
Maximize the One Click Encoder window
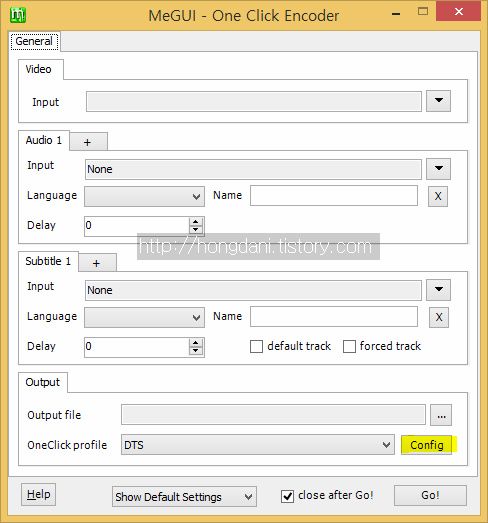pos(423,11)
